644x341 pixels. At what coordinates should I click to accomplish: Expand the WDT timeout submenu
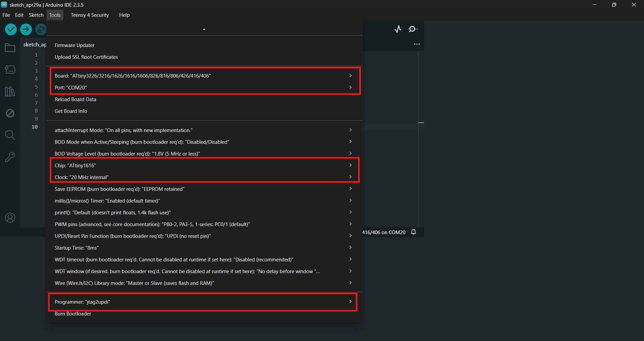pyautogui.click(x=204, y=260)
